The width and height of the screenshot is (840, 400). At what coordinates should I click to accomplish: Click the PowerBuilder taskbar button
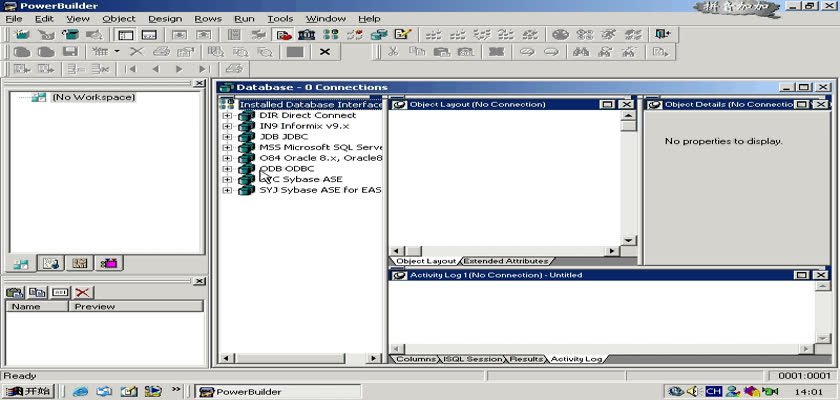[x=278, y=391]
